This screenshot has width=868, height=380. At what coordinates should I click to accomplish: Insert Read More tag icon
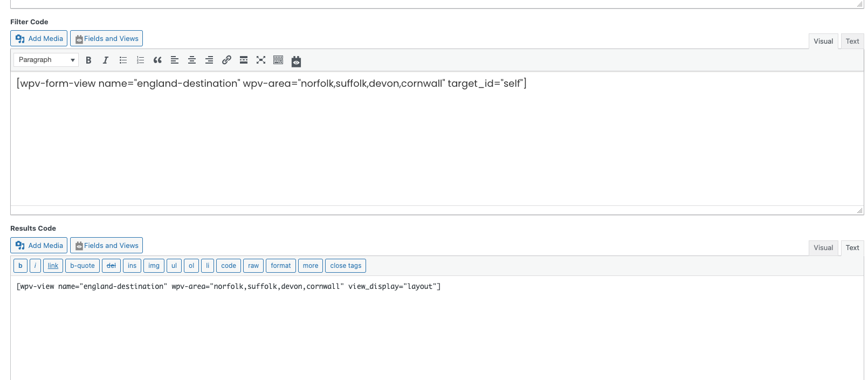pos(244,60)
